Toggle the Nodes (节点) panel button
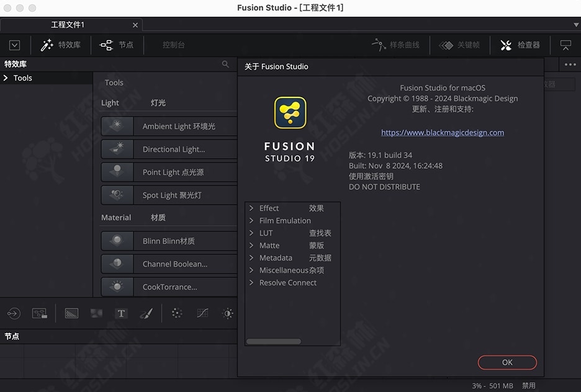The image size is (581, 392). click(x=117, y=45)
